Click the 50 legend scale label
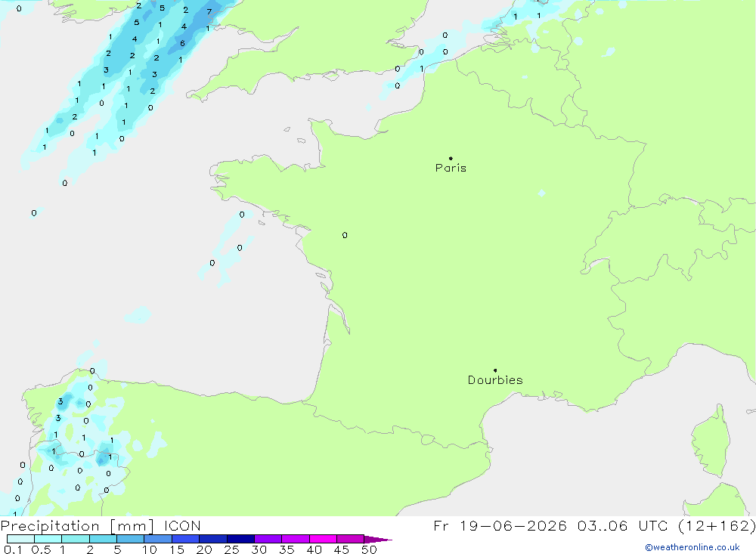Image resolution: width=756 pixels, height=554 pixels. click(x=370, y=549)
